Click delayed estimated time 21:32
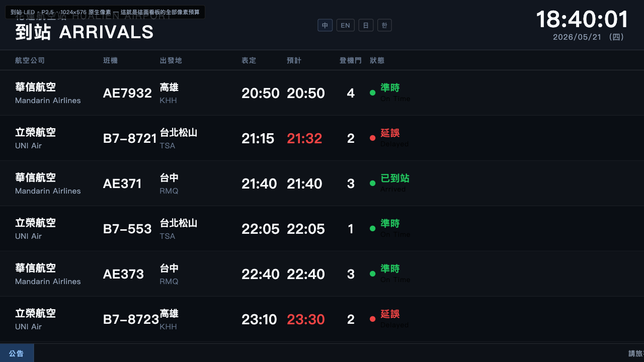This screenshot has width=644, height=362. pos(304,138)
